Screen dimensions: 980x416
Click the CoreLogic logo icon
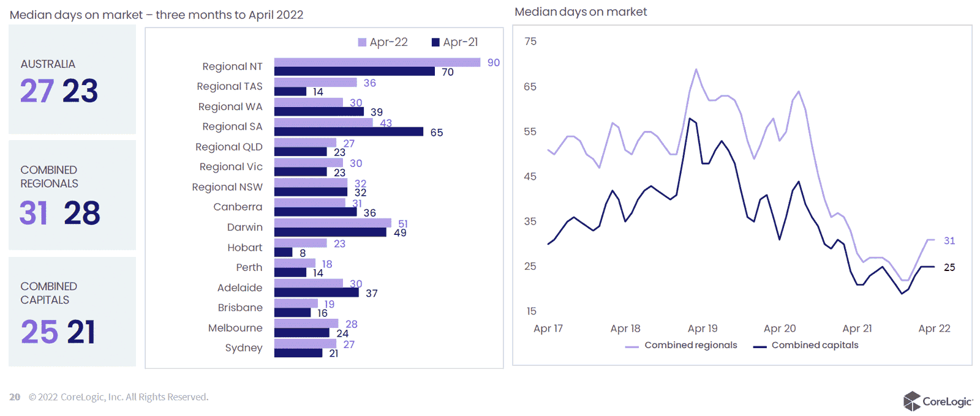(x=912, y=401)
